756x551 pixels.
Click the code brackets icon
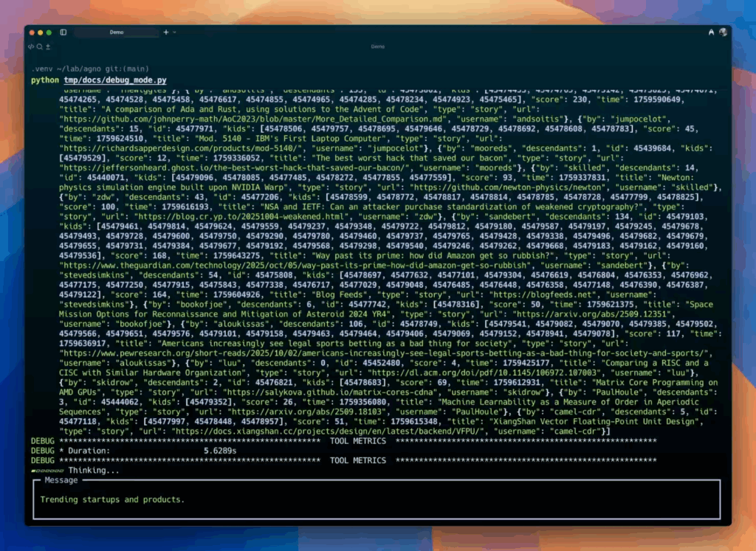coord(31,46)
